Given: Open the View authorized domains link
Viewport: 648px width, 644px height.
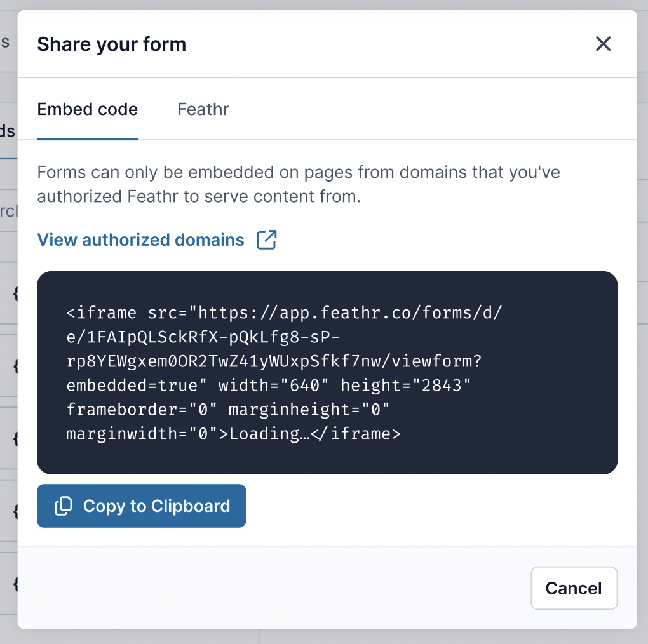Looking at the screenshot, I should click(x=140, y=239).
